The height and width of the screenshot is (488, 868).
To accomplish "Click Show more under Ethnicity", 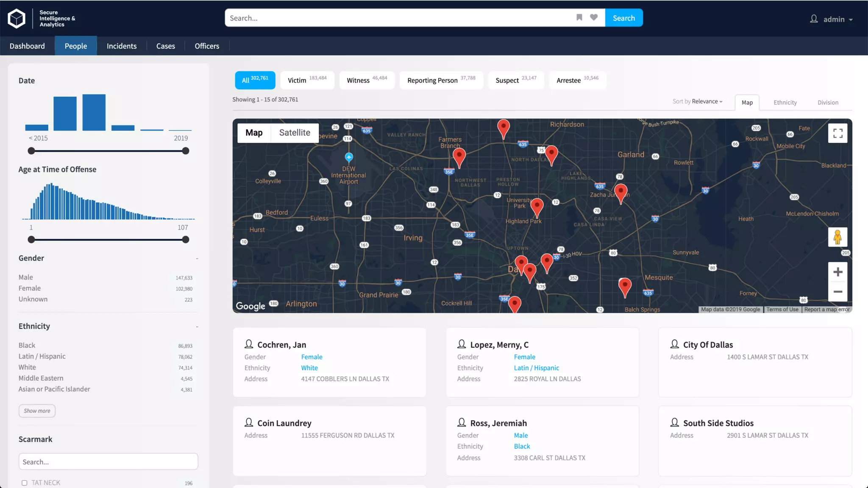I will (x=37, y=411).
